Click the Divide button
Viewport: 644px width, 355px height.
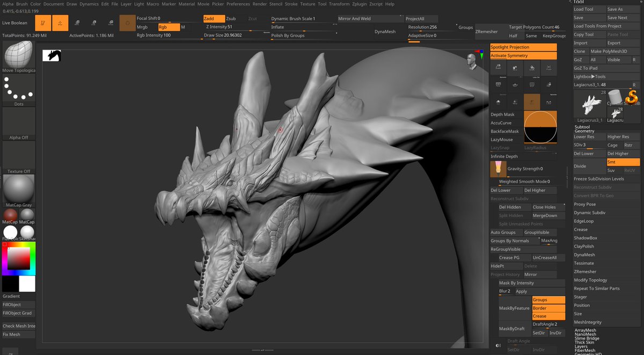[589, 166]
